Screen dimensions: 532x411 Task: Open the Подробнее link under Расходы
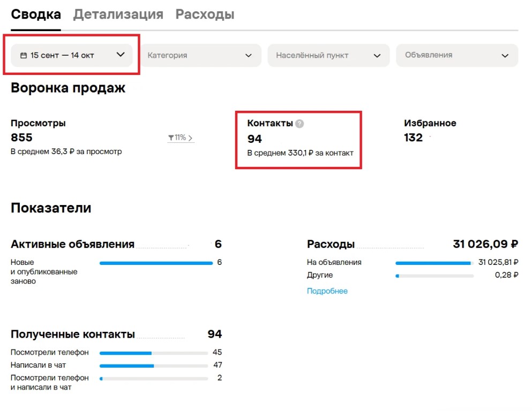327,291
